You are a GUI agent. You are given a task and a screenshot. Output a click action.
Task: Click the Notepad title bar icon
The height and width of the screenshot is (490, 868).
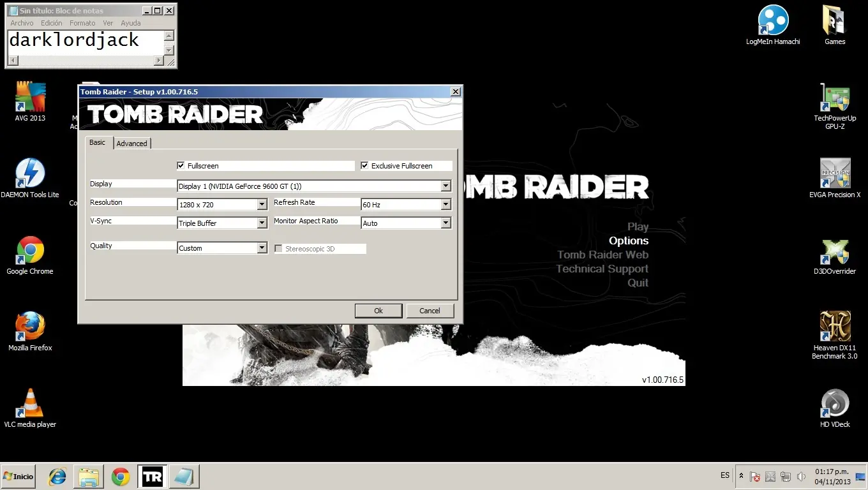[x=13, y=11]
